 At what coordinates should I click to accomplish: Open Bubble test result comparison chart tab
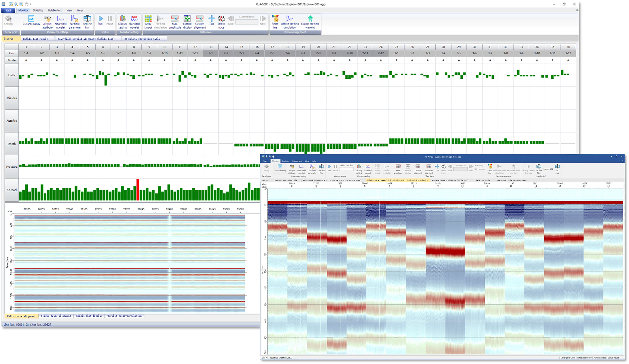click(x=511, y=180)
